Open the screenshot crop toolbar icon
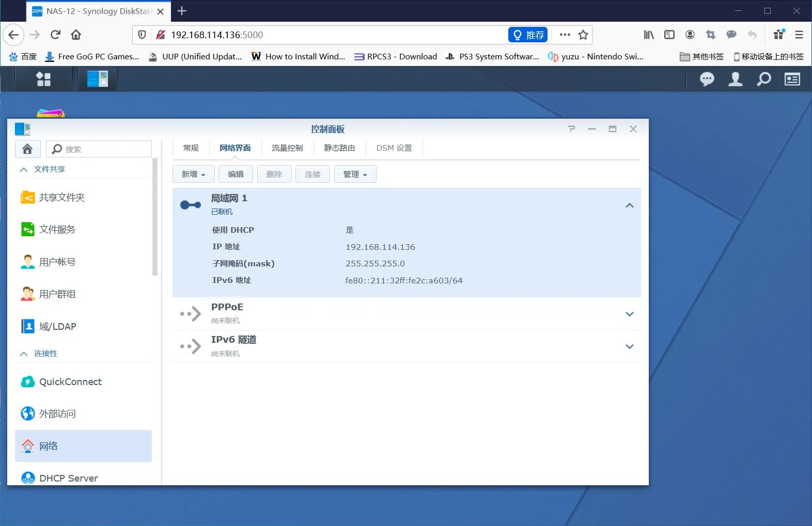812x526 pixels. click(711, 35)
